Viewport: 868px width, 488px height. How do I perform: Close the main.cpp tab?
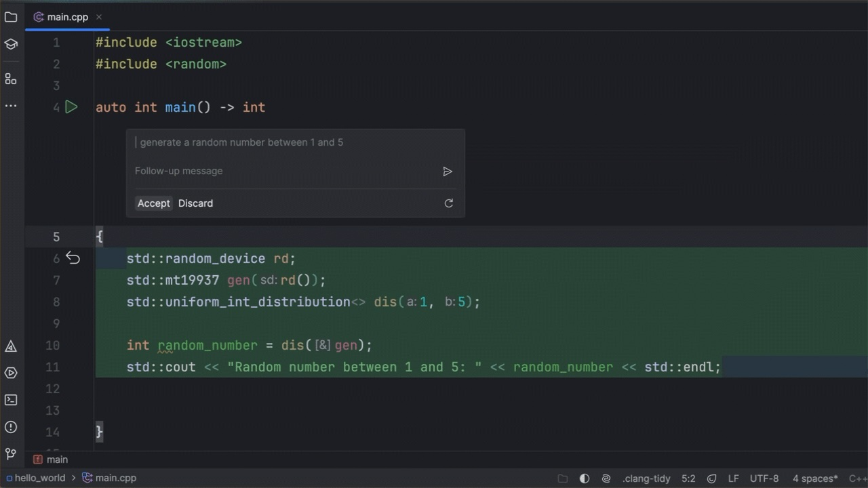click(99, 17)
